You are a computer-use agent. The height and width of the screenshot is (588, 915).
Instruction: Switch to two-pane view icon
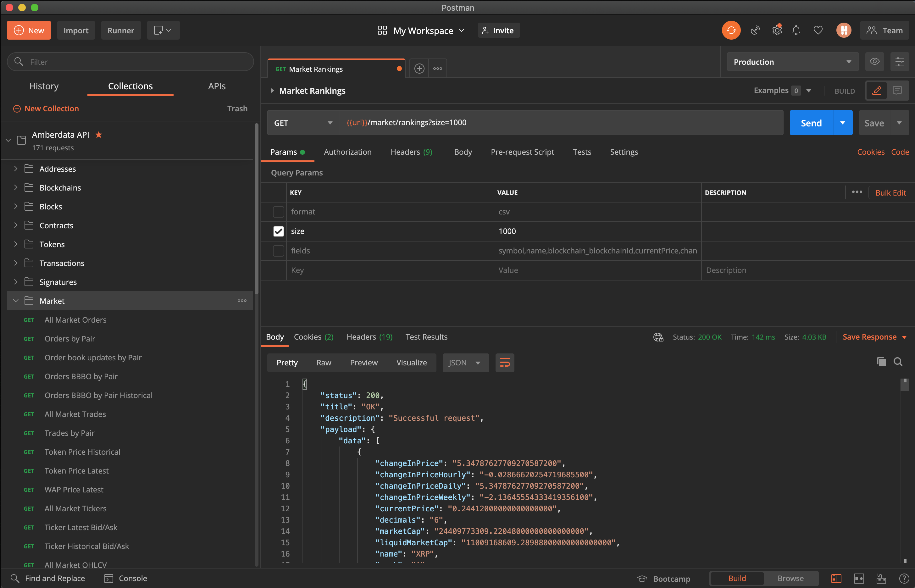(x=859, y=579)
